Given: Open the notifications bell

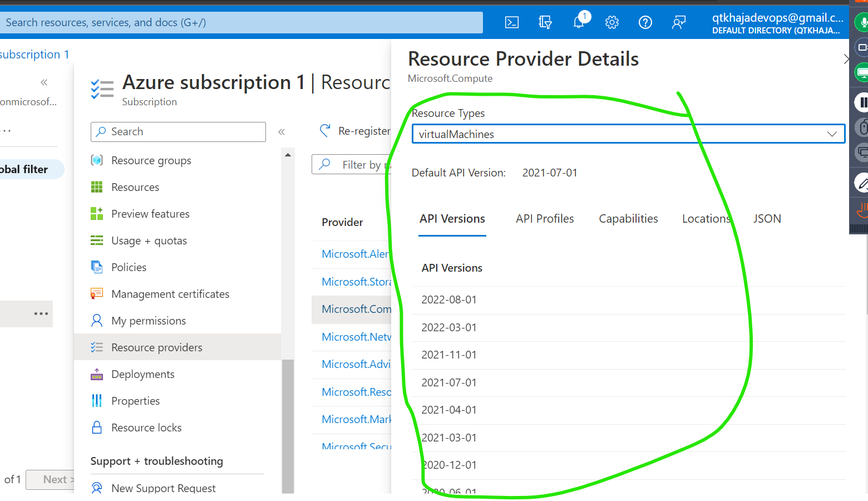Looking at the screenshot, I should 580,21.
